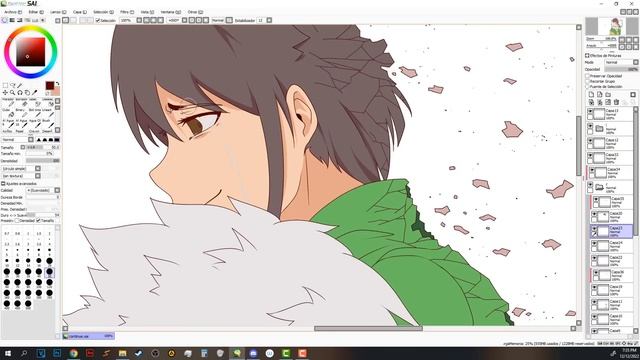Select the magic wand tool

20,85
